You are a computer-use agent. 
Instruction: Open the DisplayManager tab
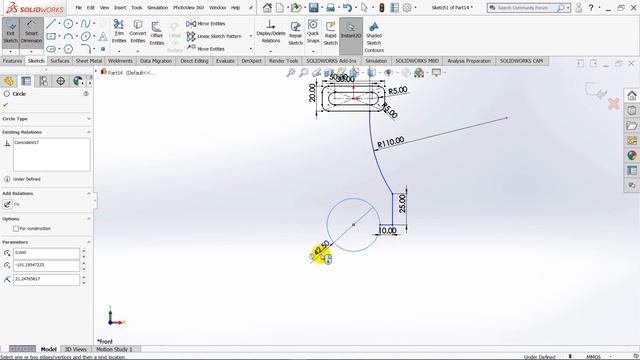click(78, 81)
